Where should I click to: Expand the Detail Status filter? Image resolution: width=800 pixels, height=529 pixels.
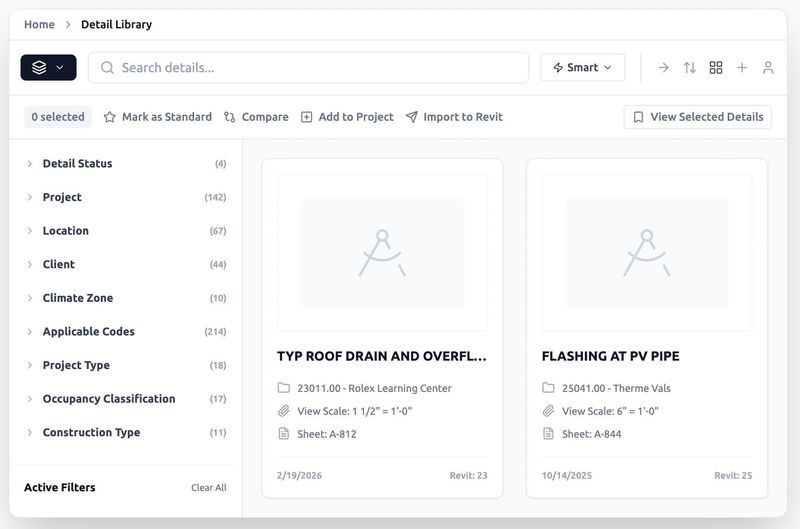(x=77, y=164)
